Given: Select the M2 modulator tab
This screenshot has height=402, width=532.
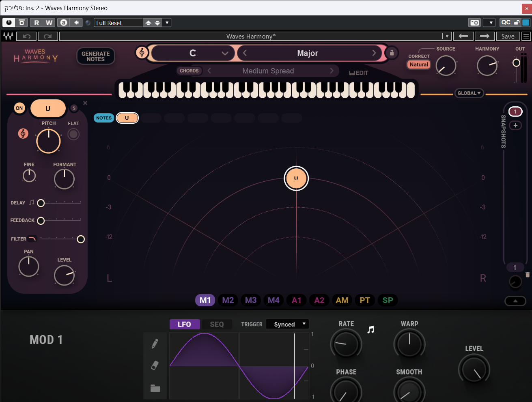Looking at the screenshot, I should [228, 300].
